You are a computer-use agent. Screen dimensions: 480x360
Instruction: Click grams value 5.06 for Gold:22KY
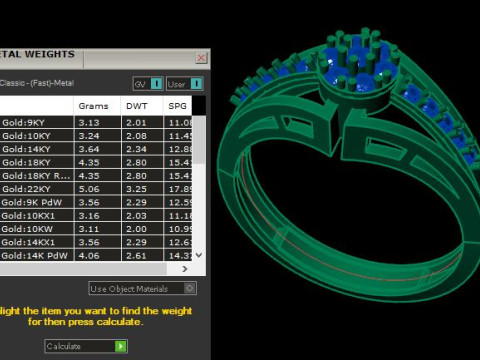click(89, 189)
